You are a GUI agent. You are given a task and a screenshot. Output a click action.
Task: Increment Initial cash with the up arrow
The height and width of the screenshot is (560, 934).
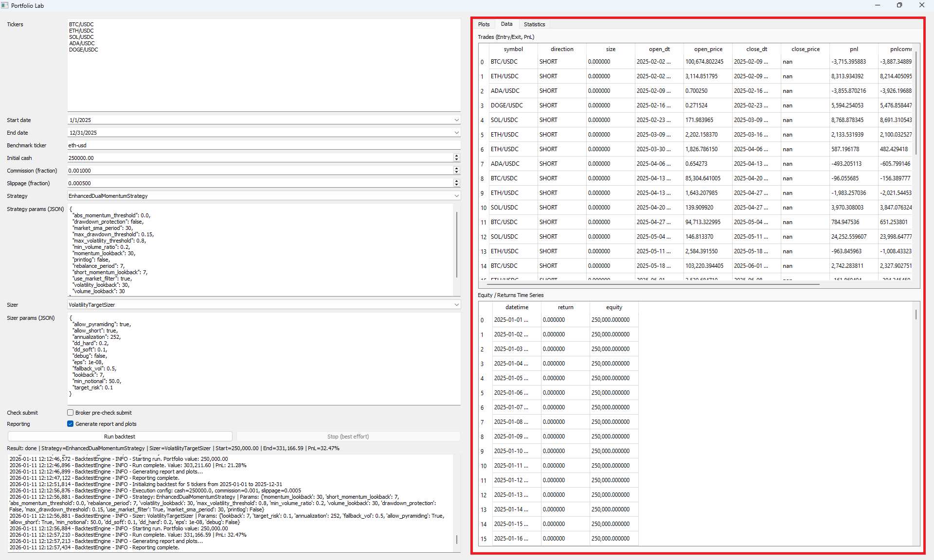pyautogui.click(x=456, y=155)
